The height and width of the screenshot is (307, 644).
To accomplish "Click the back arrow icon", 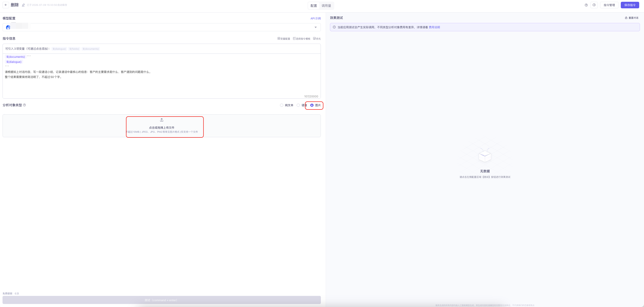I will [6, 5].
